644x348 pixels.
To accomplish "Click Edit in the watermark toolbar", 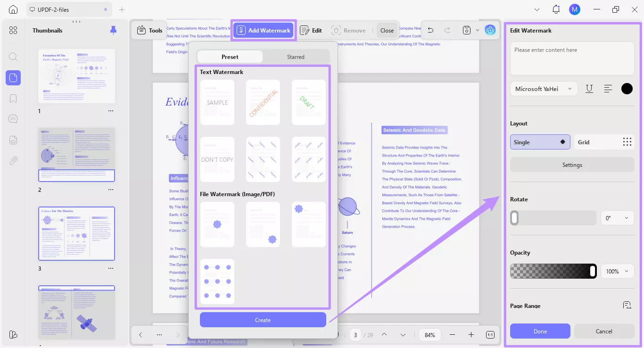I will pyautogui.click(x=311, y=30).
